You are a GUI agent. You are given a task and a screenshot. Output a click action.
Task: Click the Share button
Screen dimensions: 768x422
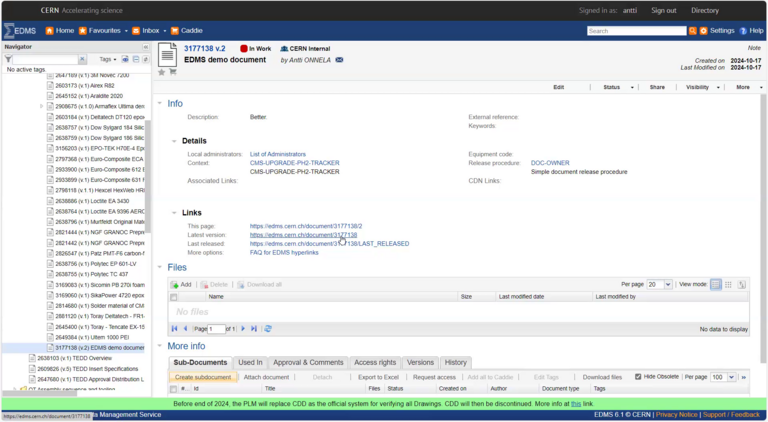(x=657, y=87)
